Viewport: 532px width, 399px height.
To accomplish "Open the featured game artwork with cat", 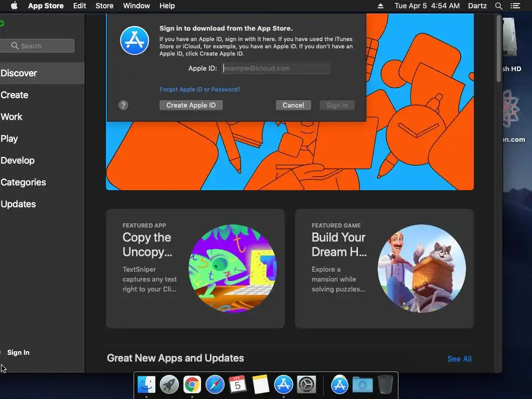I will [422, 269].
